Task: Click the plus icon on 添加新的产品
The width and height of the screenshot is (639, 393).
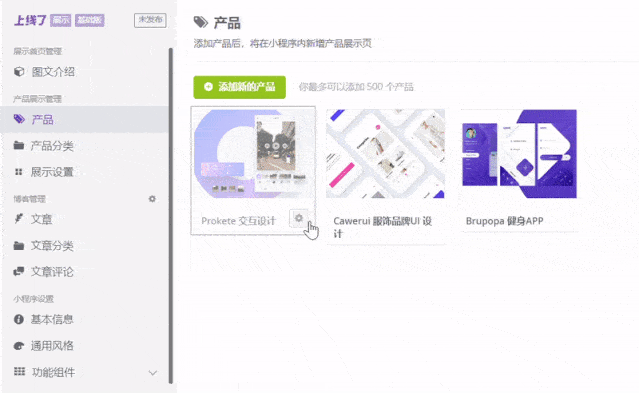Action: [208, 87]
